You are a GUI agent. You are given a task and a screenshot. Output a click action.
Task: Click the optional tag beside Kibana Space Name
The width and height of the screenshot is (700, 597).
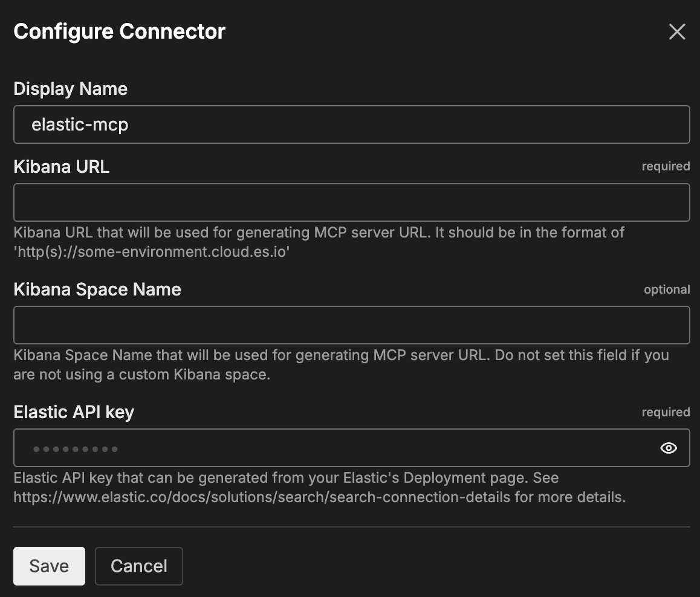[x=667, y=289]
